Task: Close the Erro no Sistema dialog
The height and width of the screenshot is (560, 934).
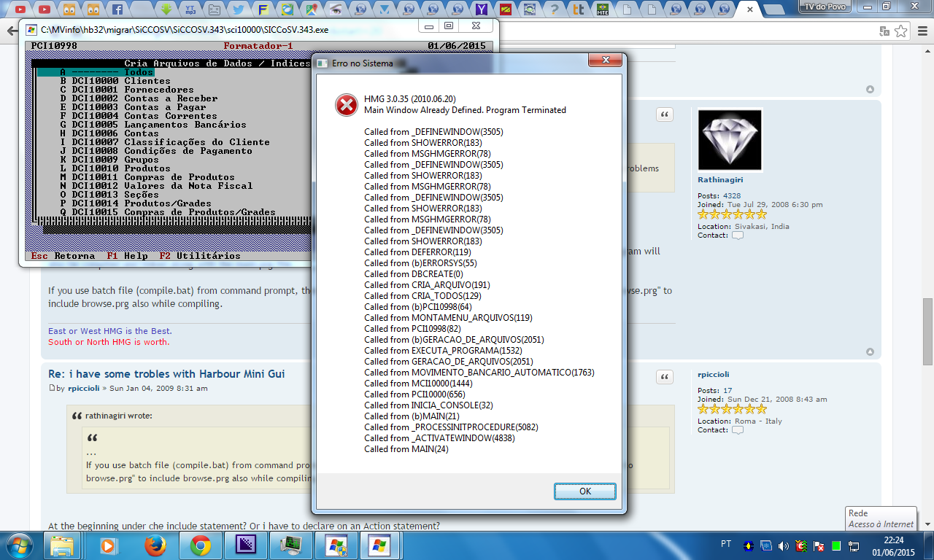Action: (604, 61)
